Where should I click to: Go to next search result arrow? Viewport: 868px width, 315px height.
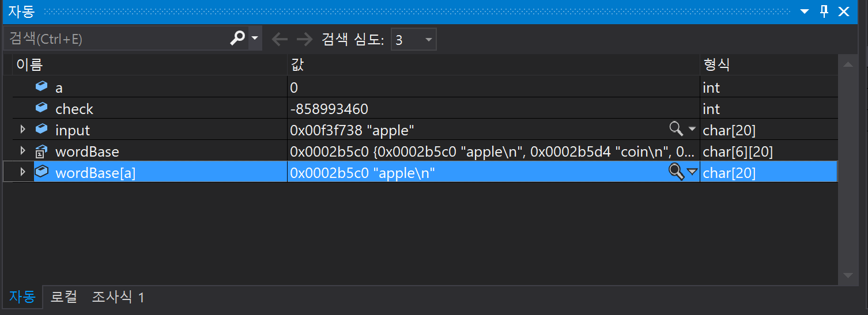pos(304,39)
